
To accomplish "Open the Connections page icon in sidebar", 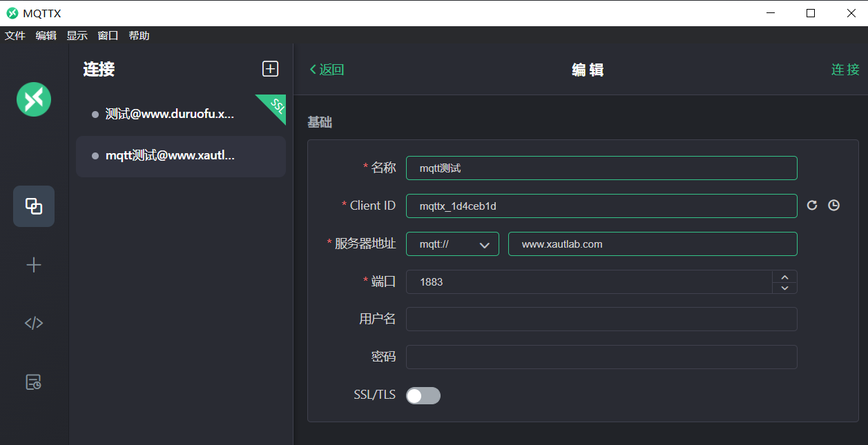I will [34, 206].
